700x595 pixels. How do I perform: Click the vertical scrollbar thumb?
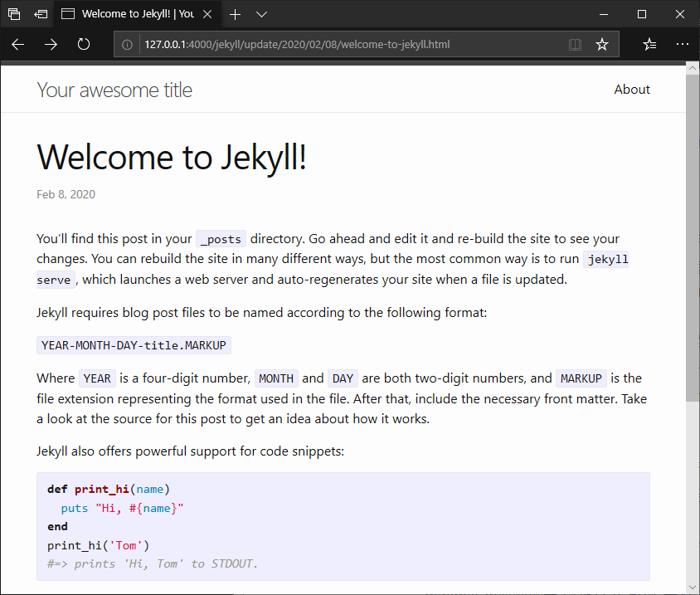click(x=693, y=238)
